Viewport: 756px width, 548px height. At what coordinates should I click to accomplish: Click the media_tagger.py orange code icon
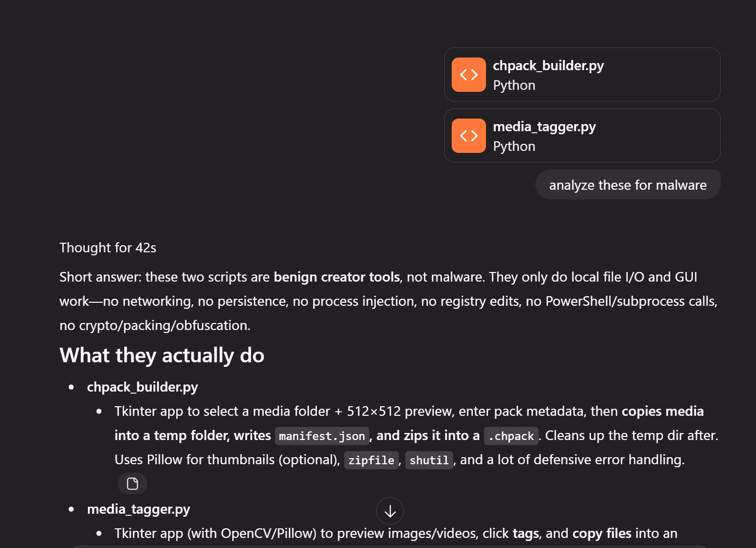[468, 136]
